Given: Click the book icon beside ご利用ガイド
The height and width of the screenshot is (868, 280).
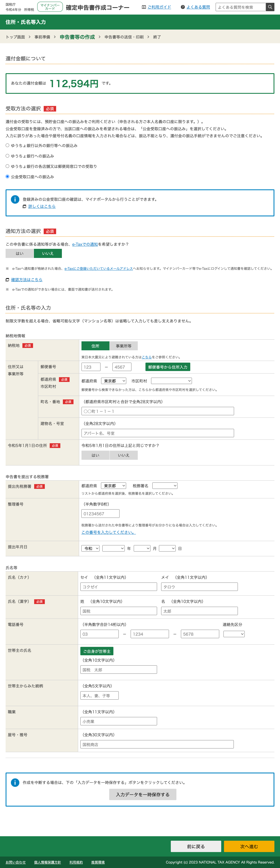Looking at the screenshot, I should (x=144, y=7).
